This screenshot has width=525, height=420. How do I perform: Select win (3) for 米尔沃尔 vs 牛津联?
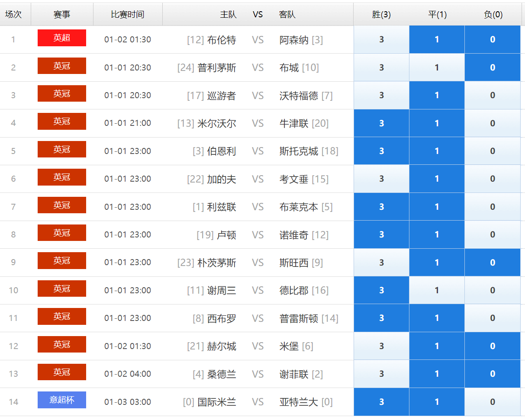click(381, 123)
